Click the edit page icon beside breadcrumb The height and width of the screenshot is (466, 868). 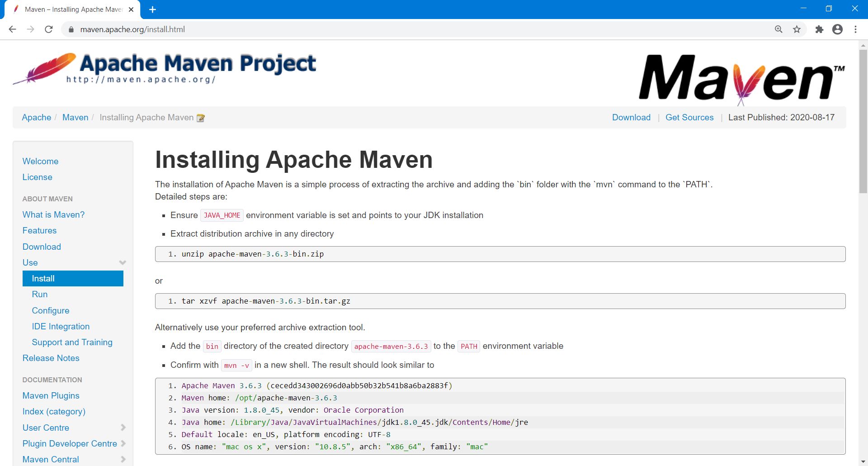coord(201,118)
